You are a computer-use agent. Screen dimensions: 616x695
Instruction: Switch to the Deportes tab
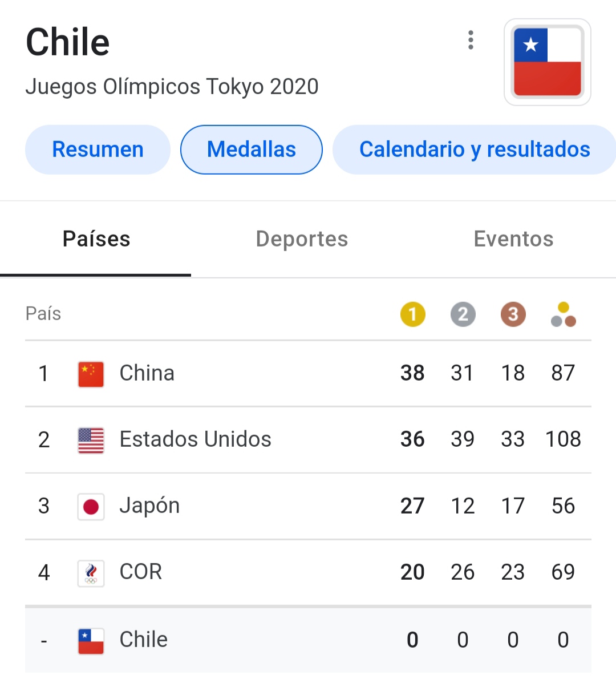(302, 239)
